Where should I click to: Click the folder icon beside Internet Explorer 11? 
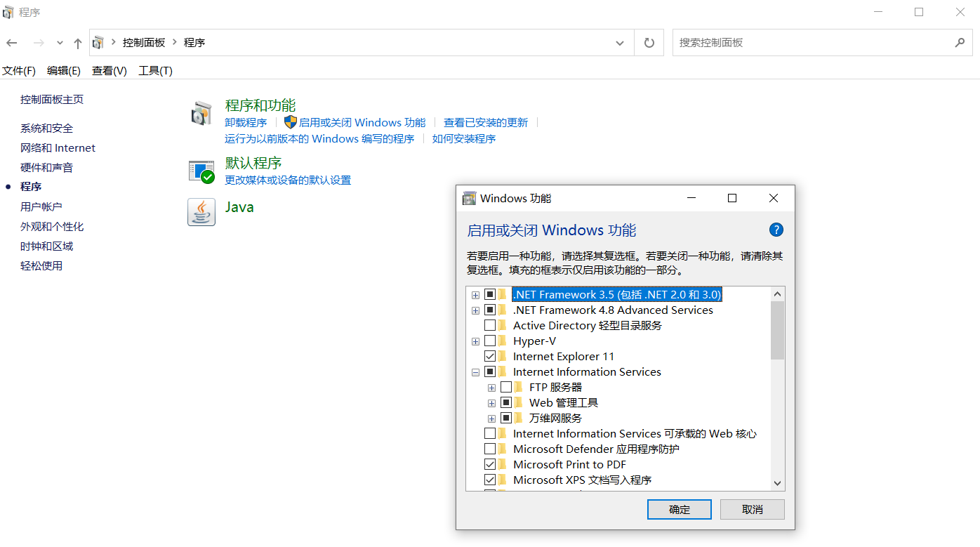[x=503, y=357]
